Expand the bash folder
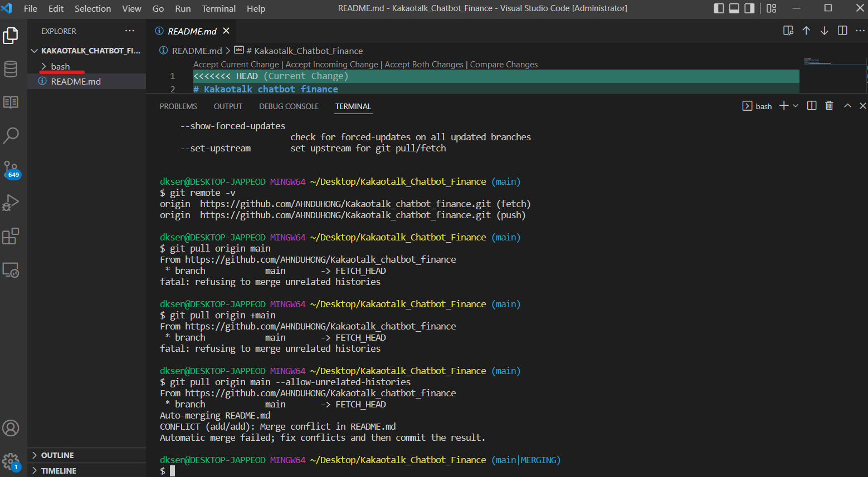 [87, 66]
